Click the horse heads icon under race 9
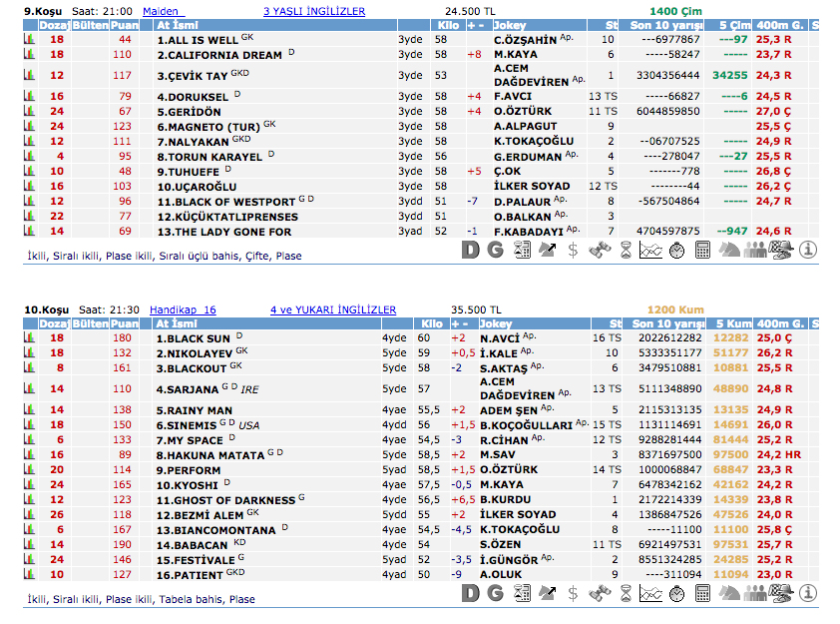Viewport: 840px width, 624px height. (729, 250)
